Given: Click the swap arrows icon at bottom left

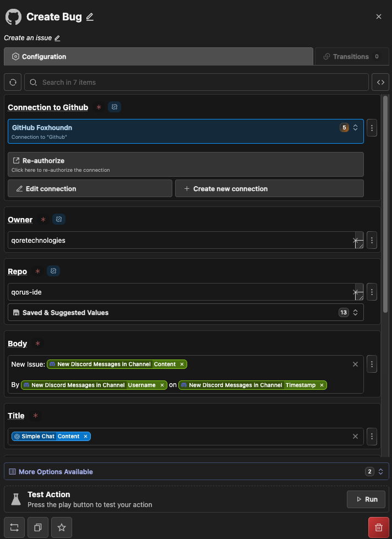Looking at the screenshot, I should coord(14,527).
